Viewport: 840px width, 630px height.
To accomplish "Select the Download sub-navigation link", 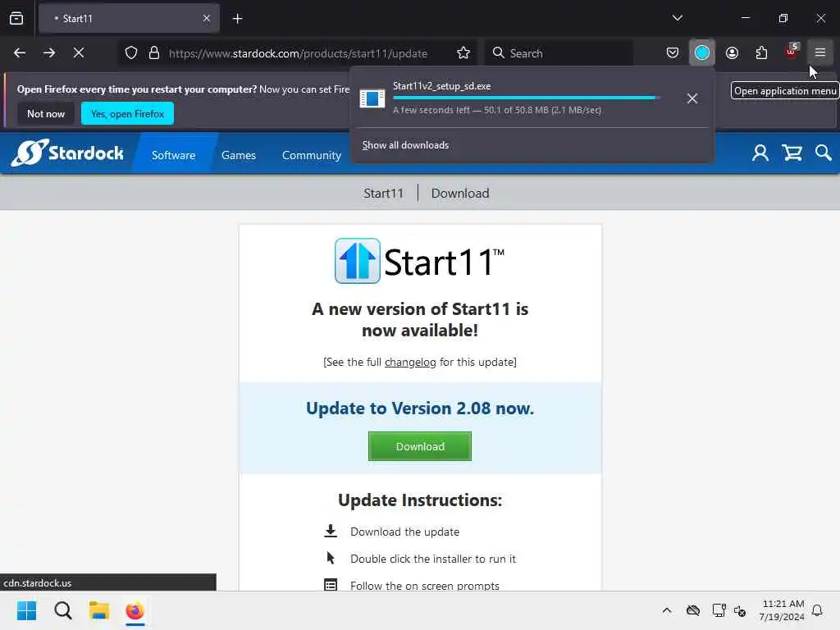I will pos(460,194).
